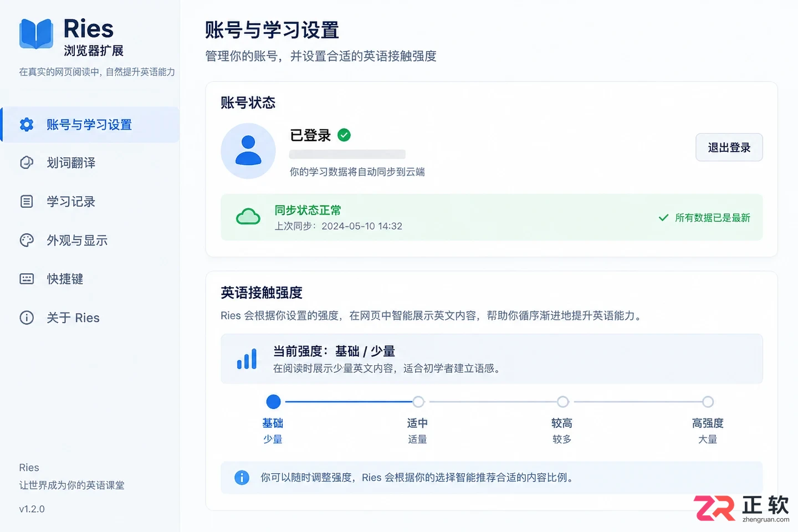
Task: Set intensity to 适中 on the slider
Action: click(418, 402)
